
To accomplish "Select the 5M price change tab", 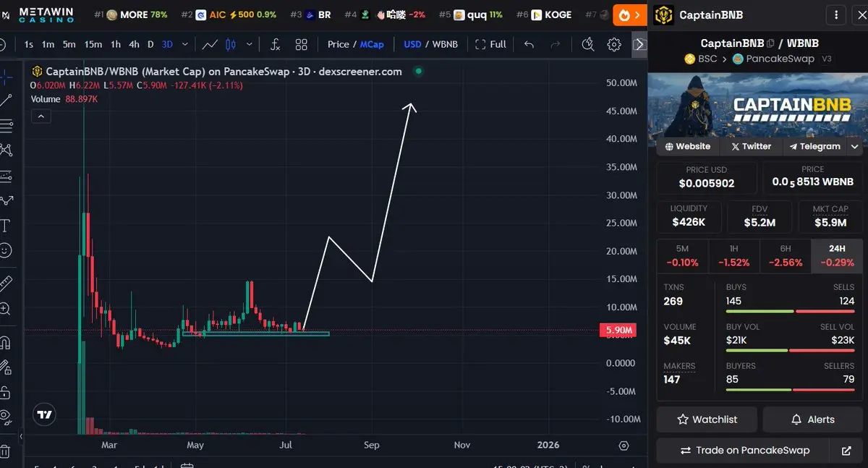I will [682, 256].
